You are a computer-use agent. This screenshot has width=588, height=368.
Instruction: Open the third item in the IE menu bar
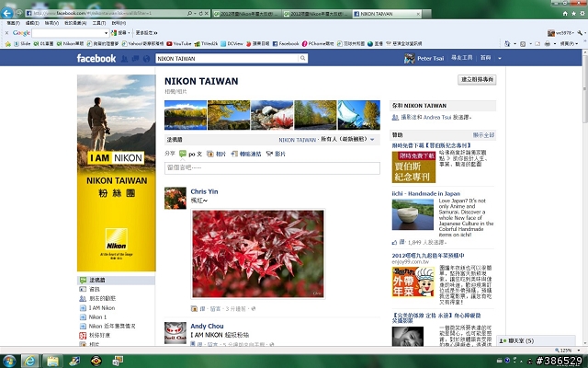pyautogui.click(x=51, y=23)
